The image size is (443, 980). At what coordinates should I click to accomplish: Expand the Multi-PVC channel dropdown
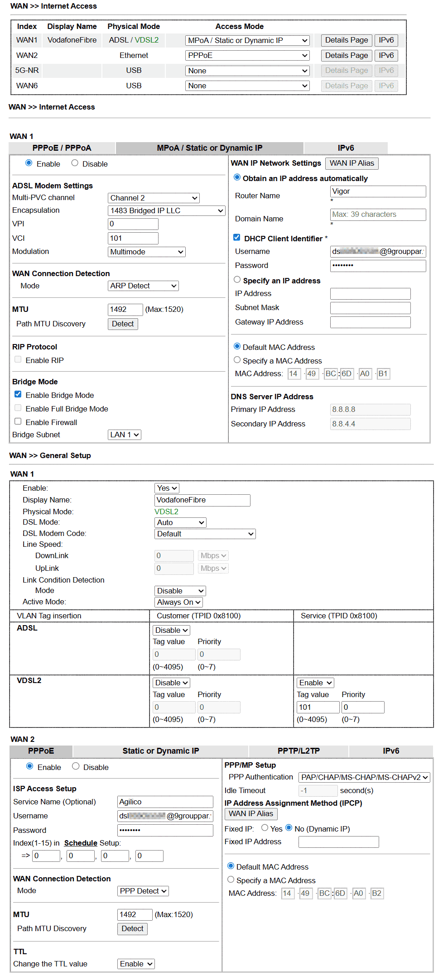pyautogui.click(x=154, y=198)
